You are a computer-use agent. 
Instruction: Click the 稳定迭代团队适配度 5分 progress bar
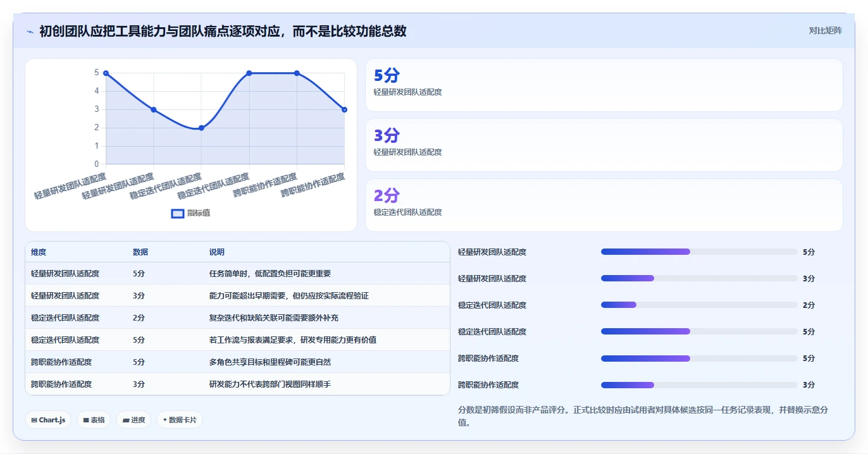[x=699, y=331]
